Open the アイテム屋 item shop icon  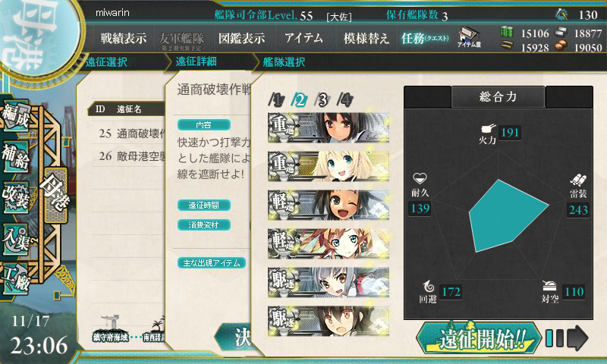coord(469,37)
